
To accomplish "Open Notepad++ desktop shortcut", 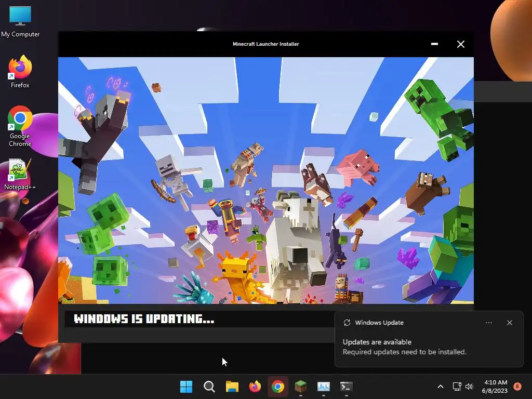I will [20, 174].
